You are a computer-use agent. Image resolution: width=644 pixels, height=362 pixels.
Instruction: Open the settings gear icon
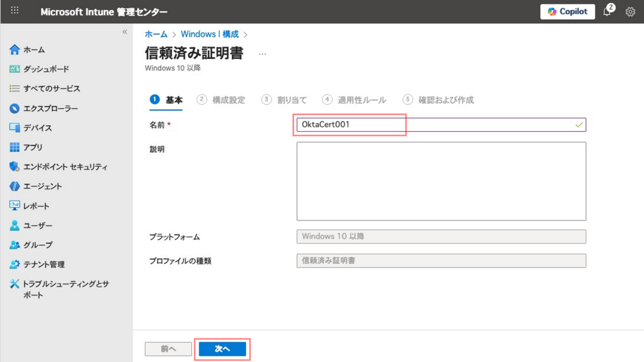630,12
